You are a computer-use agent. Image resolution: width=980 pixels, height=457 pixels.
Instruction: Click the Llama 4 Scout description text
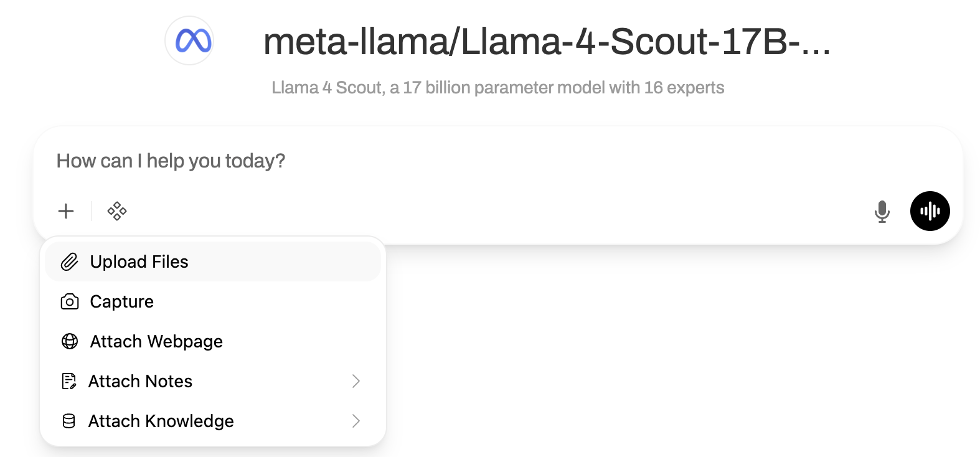tap(497, 88)
